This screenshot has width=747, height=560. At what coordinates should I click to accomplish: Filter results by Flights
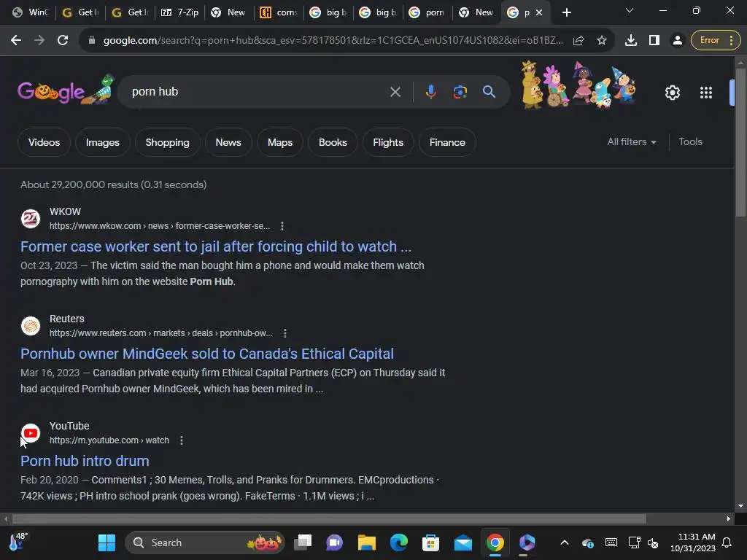click(x=388, y=142)
